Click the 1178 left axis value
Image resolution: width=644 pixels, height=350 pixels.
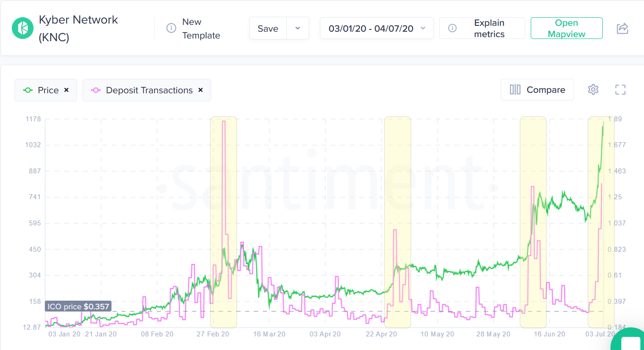34,119
